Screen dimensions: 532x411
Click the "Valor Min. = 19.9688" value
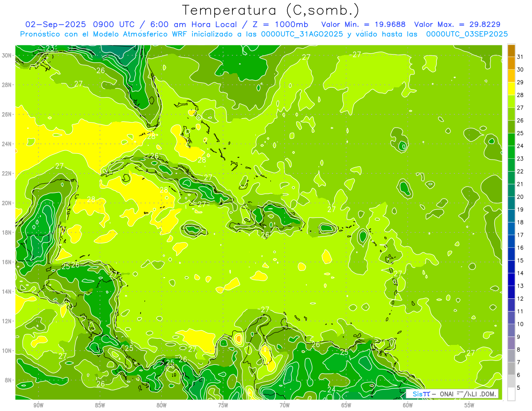tap(364, 24)
